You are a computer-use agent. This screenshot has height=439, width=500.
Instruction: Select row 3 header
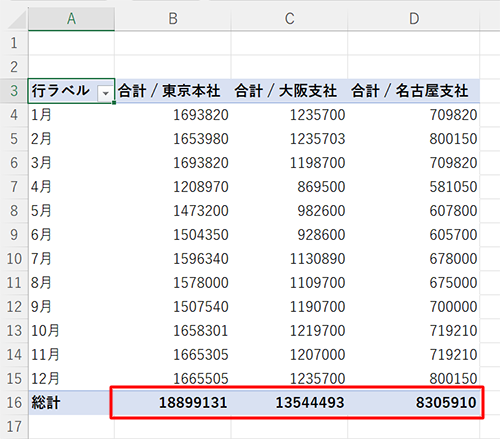14,91
